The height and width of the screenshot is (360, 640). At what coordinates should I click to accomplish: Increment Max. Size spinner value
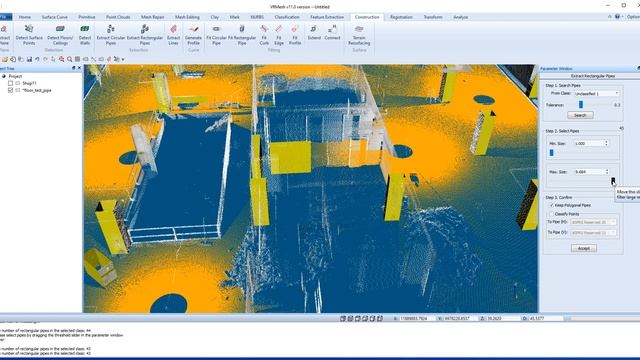[x=607, y=170]
